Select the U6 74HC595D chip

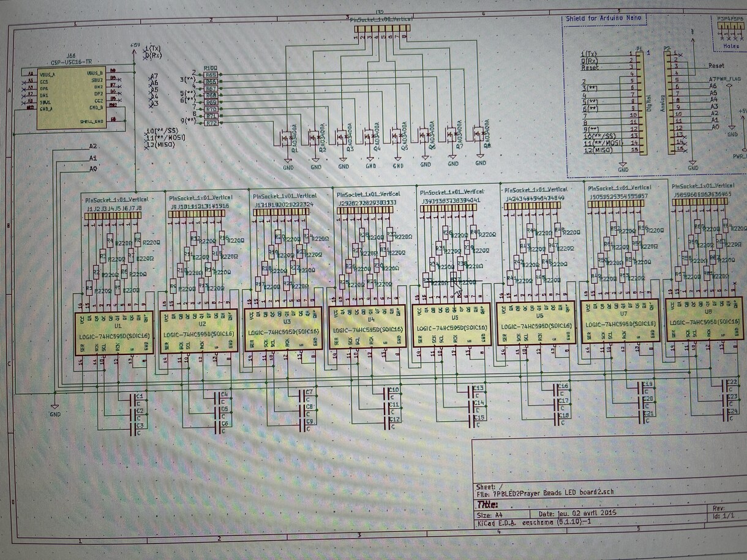point(536,324)
